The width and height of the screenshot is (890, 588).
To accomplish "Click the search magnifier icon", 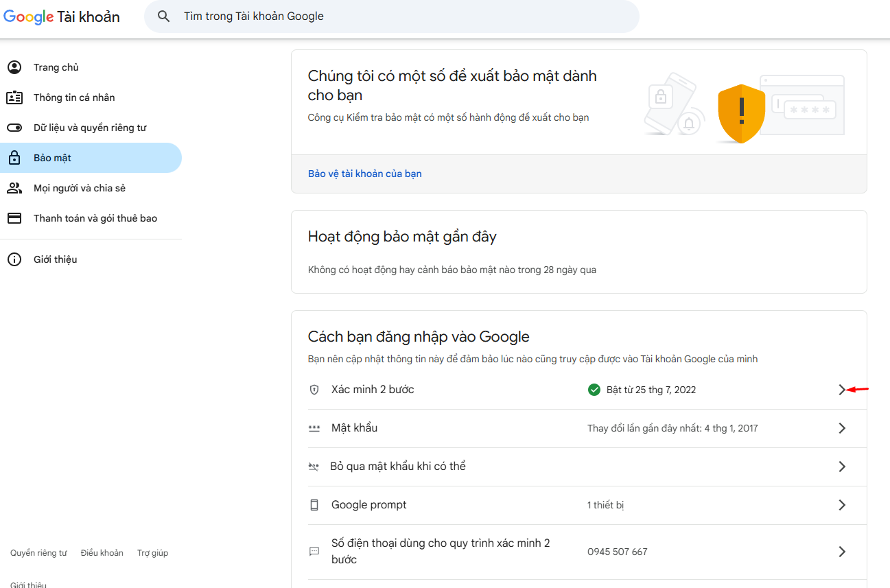I will coord(163,16).
